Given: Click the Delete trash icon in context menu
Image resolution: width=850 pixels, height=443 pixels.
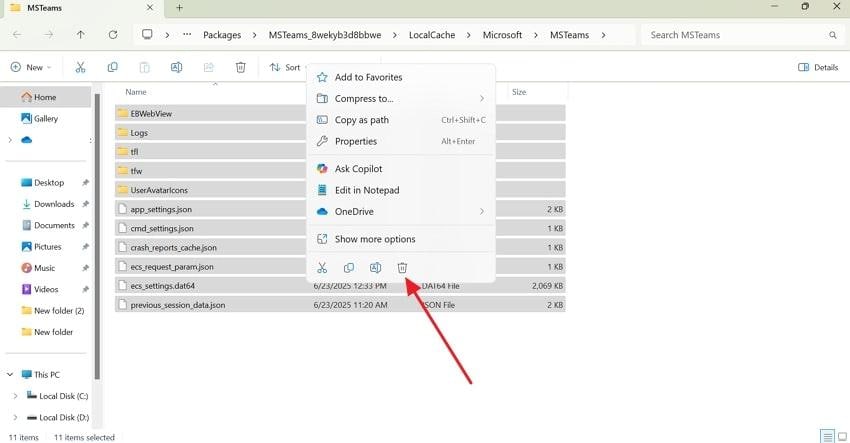Looking at the screenshot, I should [402, 267].
